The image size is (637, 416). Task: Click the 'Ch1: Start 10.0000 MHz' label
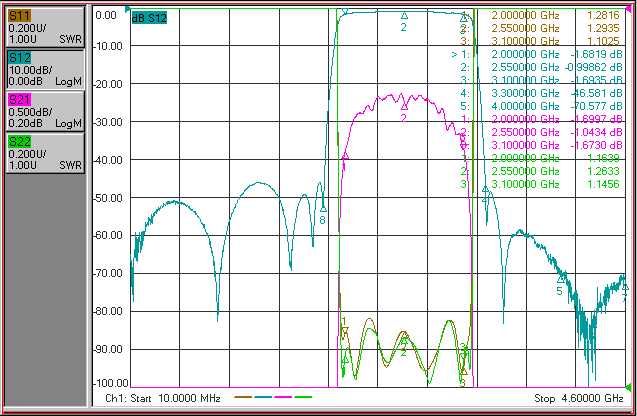pos(162,398)
